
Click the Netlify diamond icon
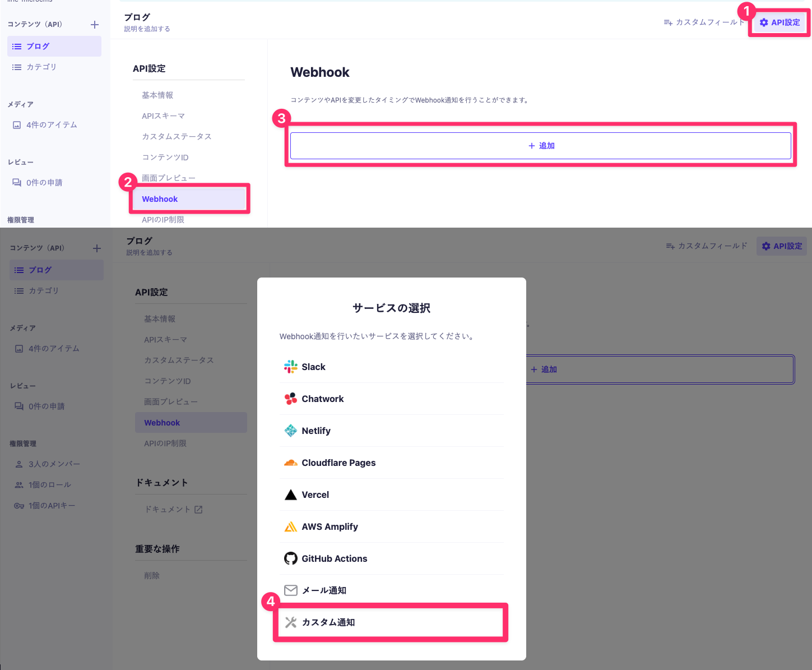click(291, 431)
